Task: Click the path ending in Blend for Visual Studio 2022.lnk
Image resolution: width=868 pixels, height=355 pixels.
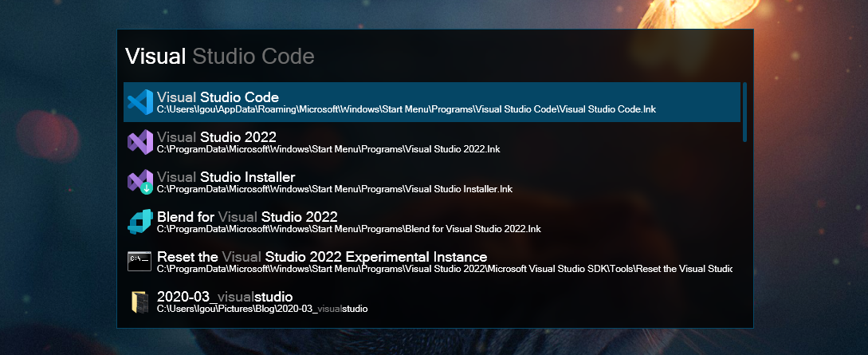Action: [x=349, y=229]
